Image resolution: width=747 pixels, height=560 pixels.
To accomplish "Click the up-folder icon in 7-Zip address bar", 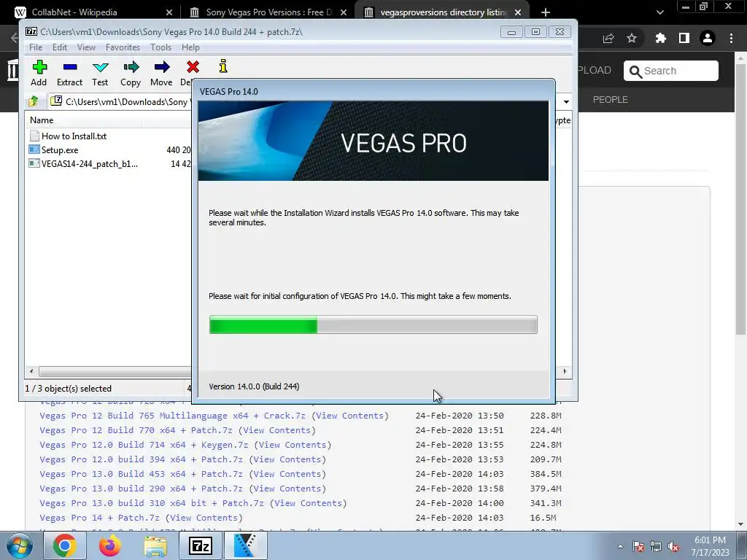I will (34, 101).
